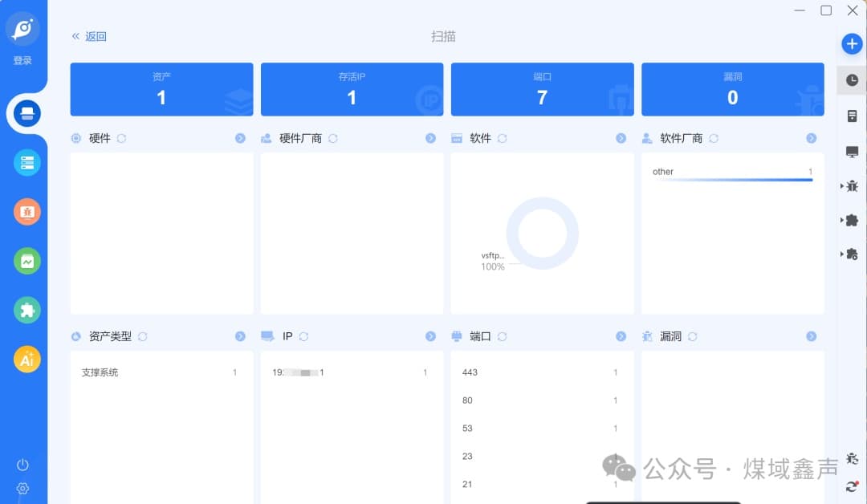Expand the 软件 panel arrow
The image size is (867, 504).
[x=621, y=138]
